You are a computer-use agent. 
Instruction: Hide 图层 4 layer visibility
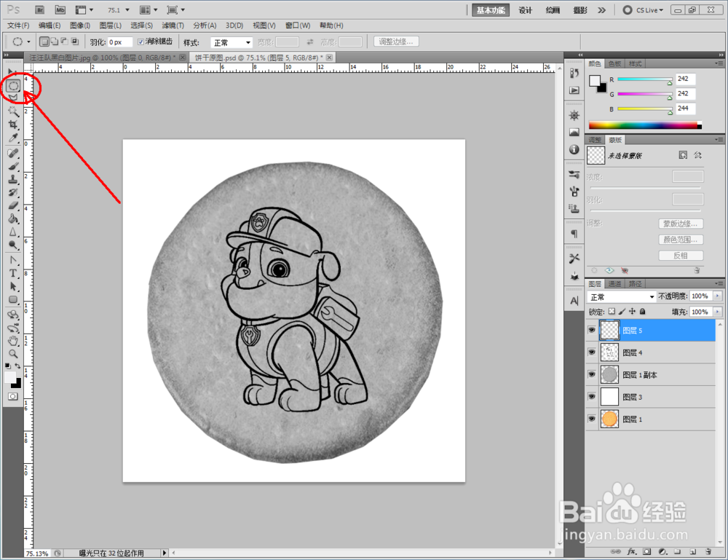tap(591, 352)
